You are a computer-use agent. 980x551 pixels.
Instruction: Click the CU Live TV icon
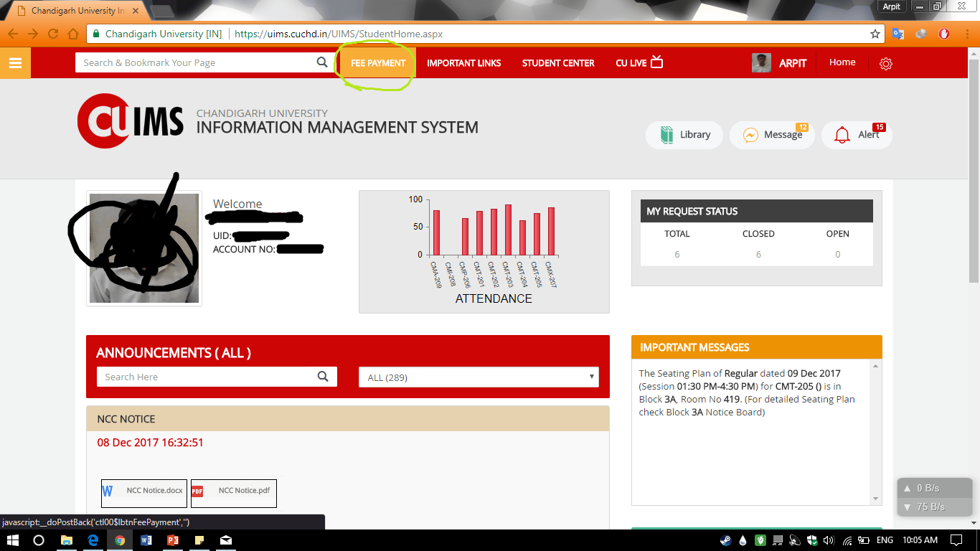[x=656, y=62]
